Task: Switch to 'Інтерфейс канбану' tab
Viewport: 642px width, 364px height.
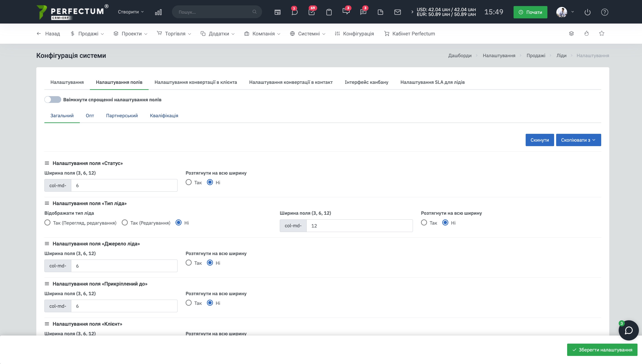Action: 366,82
